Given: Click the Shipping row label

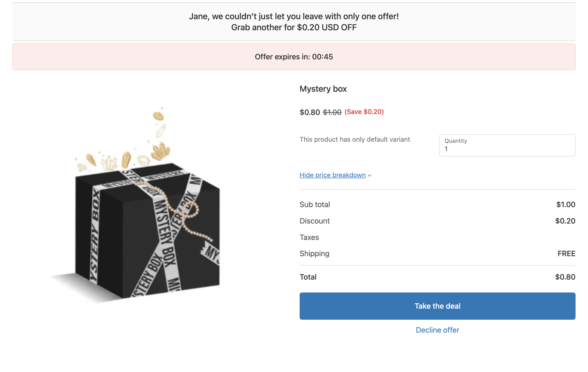Looking at the screenshot, I should [314, 254].
